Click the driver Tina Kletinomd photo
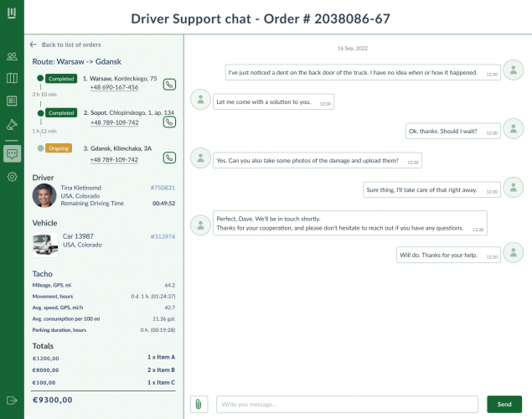Image resolution: width=532 pixels, height=419 pixels. tap(44, 195)
